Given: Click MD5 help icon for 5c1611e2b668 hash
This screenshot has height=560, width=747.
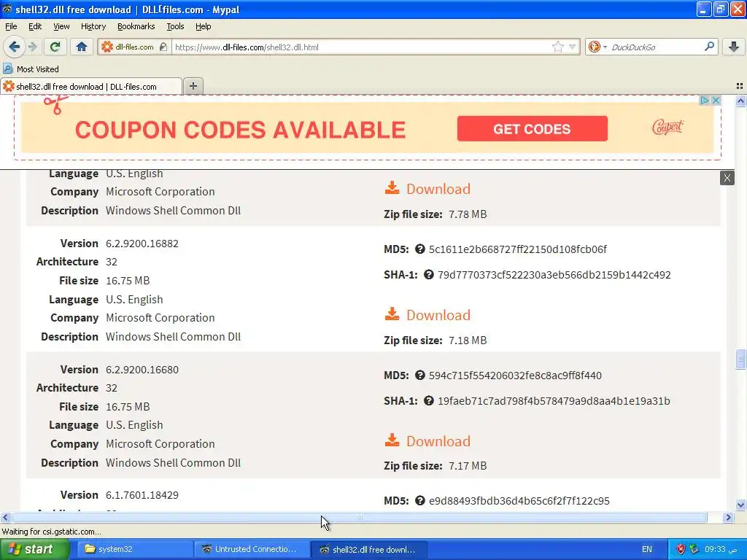Looking at the screenshot, I should [x=419, y=249].
